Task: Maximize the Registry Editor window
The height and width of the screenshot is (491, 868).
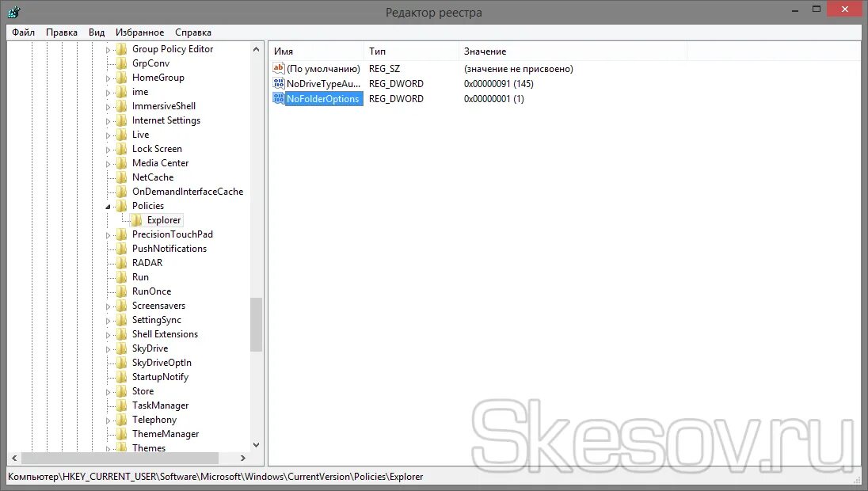Action: (x=817, y=10)
